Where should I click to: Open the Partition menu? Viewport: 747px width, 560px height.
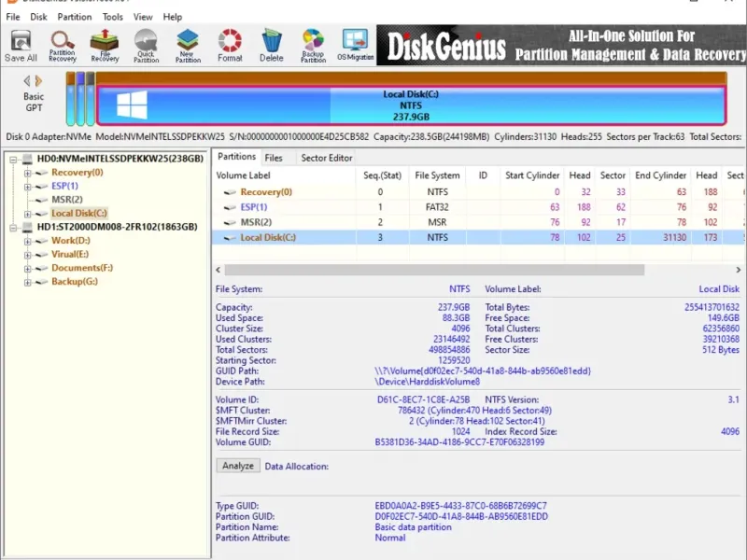pyautogui.click(x=75, y=17)
